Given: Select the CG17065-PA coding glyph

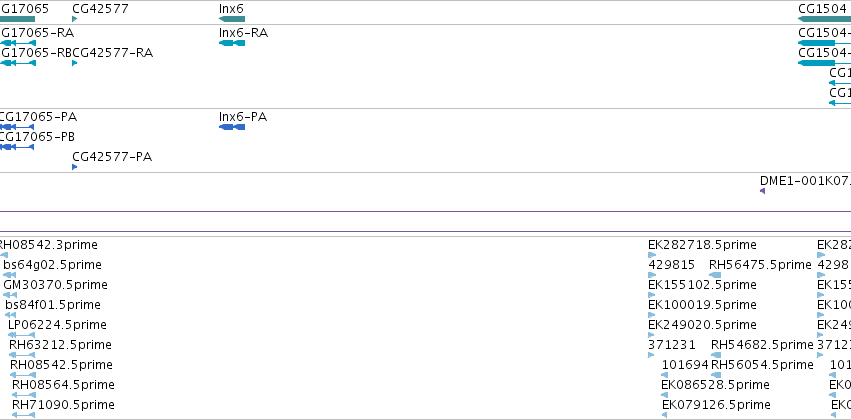Looking at the screenshot, I should coord(17,127).
